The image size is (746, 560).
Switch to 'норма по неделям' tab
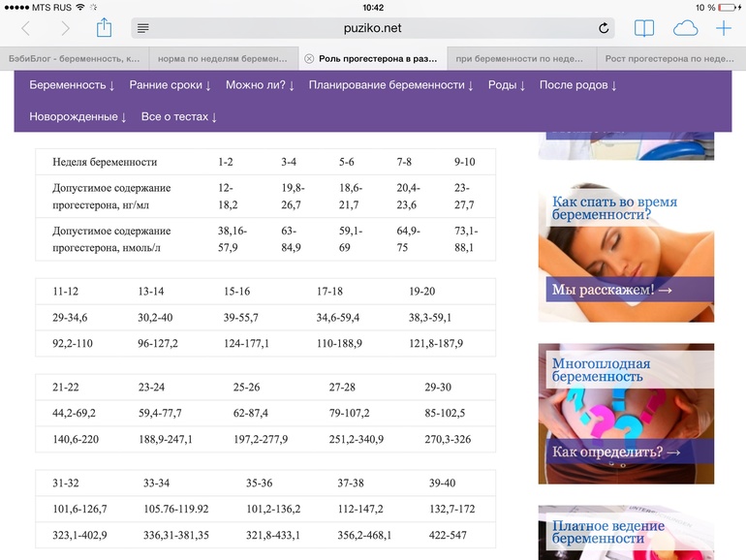pos(223,59)
